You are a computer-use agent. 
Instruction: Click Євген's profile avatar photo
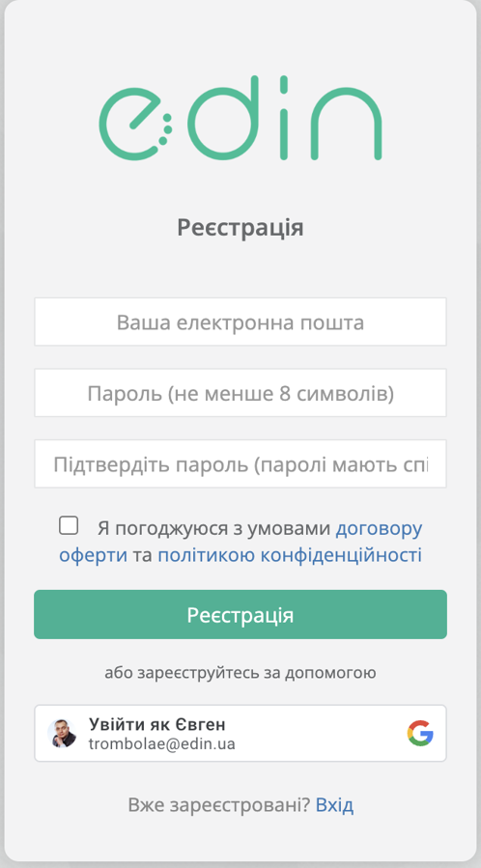[62, 734]
